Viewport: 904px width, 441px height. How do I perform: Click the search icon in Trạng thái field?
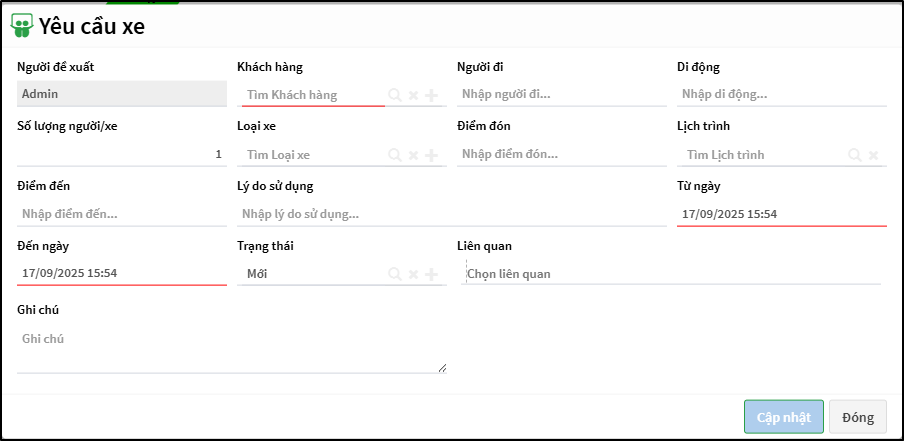(x=395, y=274)
